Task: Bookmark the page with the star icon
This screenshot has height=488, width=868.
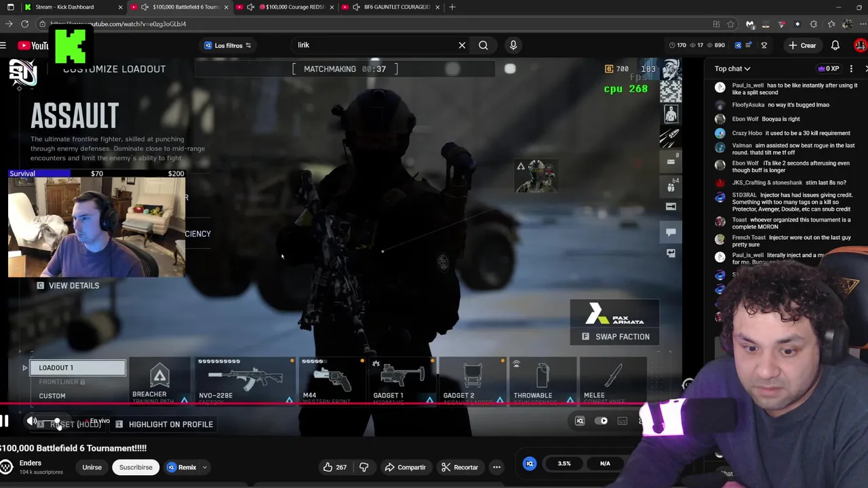Action: pyautogui.click(x=731, y=24)
